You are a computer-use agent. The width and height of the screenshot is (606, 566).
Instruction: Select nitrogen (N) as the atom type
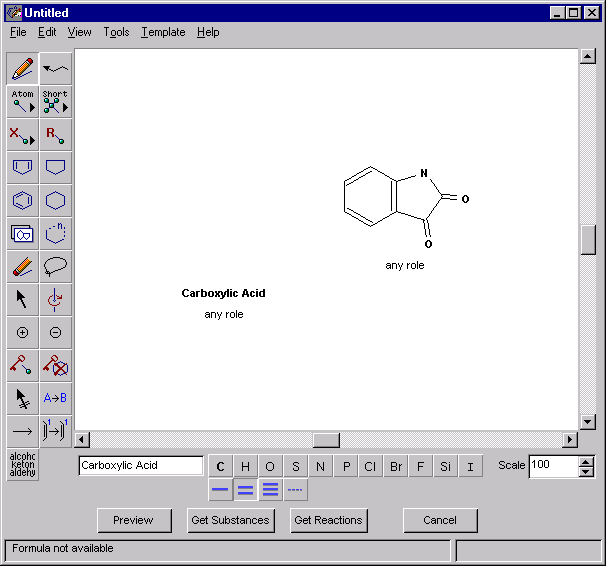tap(320, 466)
